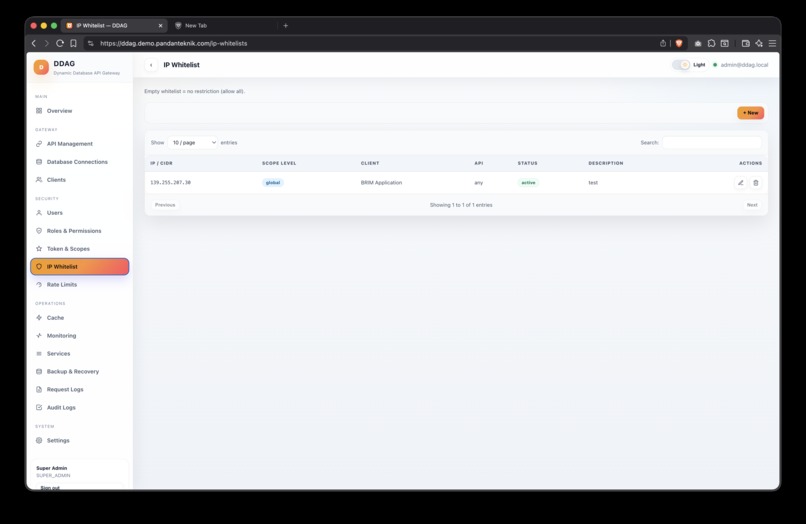This screenshot has width=806, height=524.
Task: Open a new browser tab with plus
Action: pos(286,25)
